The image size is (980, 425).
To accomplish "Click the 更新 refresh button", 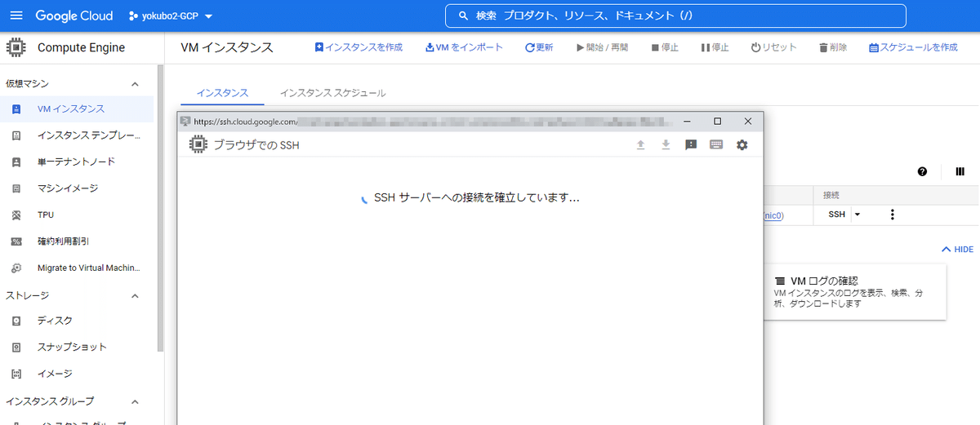I will tap(539, 47).
